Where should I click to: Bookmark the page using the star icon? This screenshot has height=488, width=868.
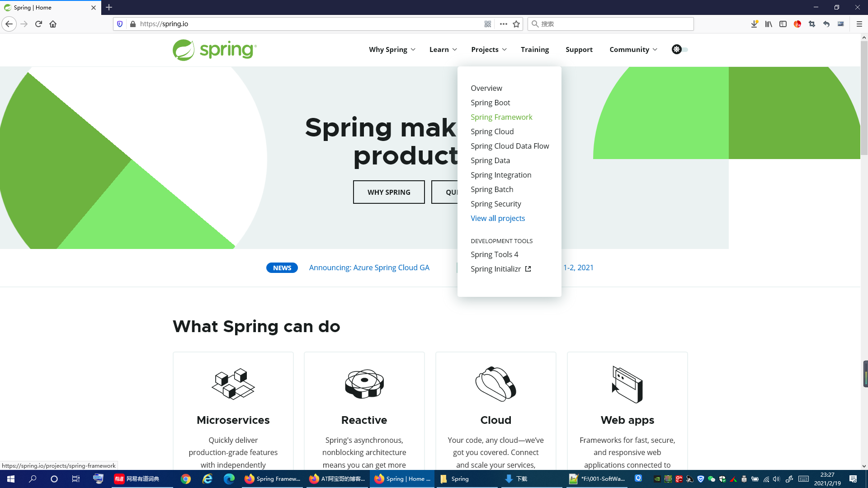click(x=516, y=23)
